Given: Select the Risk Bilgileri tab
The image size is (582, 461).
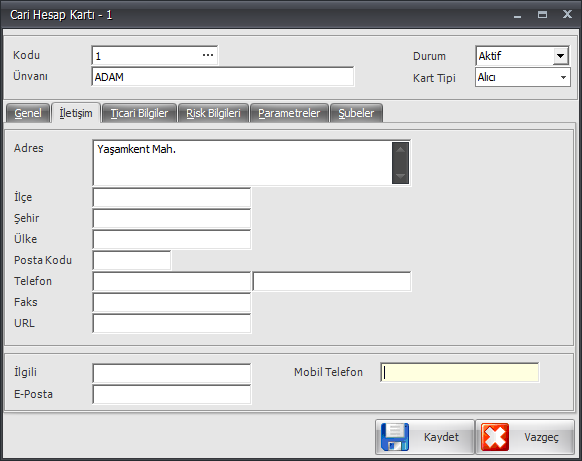Looking at the screenshot, I should [x=213, y=113].
